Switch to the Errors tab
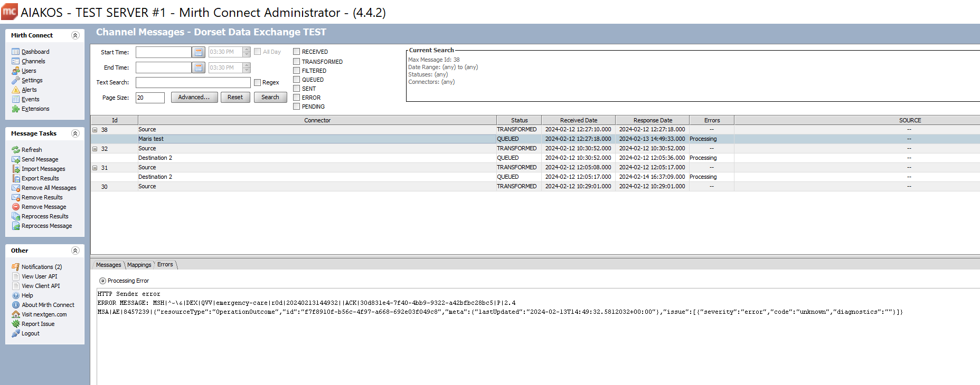The width and height of the screenshot is (980, 385). coord(165,265)
